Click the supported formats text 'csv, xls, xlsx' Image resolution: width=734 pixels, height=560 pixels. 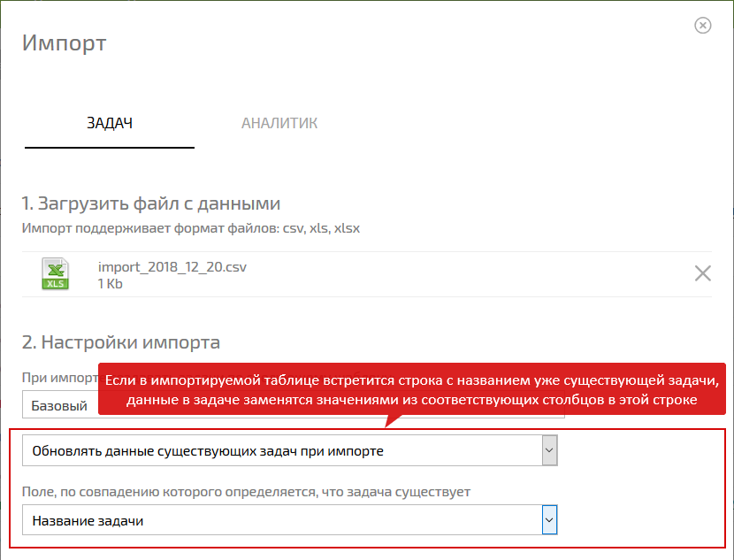[x=321, y=228]
